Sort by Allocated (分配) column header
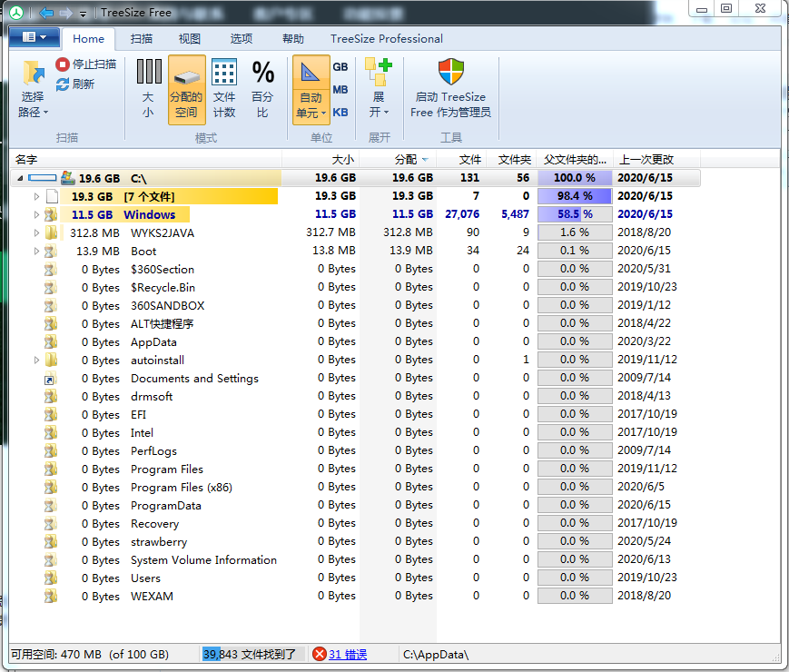 (398, 160)
